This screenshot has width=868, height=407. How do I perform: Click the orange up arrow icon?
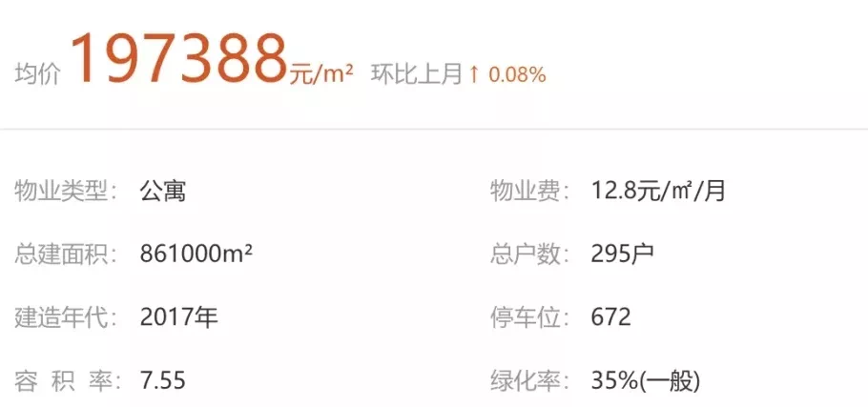[474, 74]
